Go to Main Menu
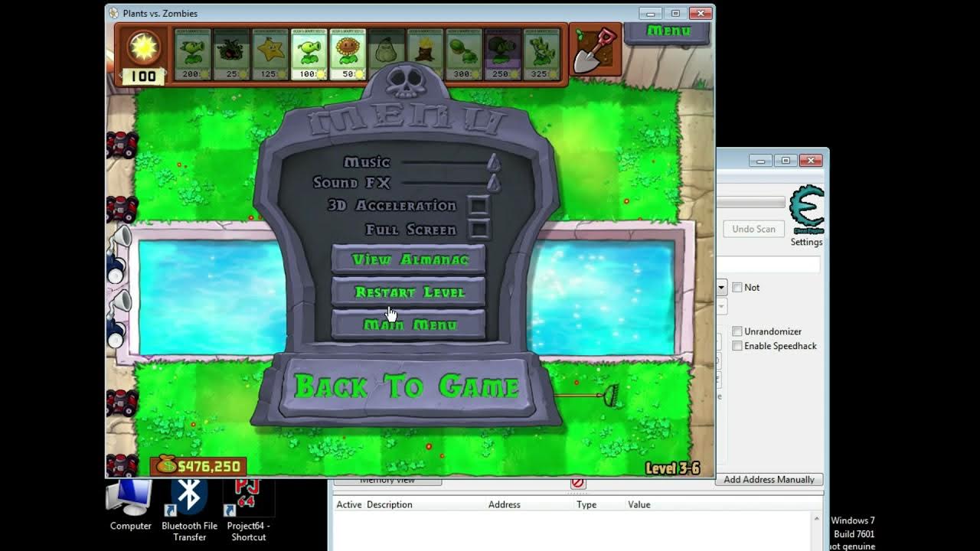This screenshot has width=980, height=551. click(409, 324)
